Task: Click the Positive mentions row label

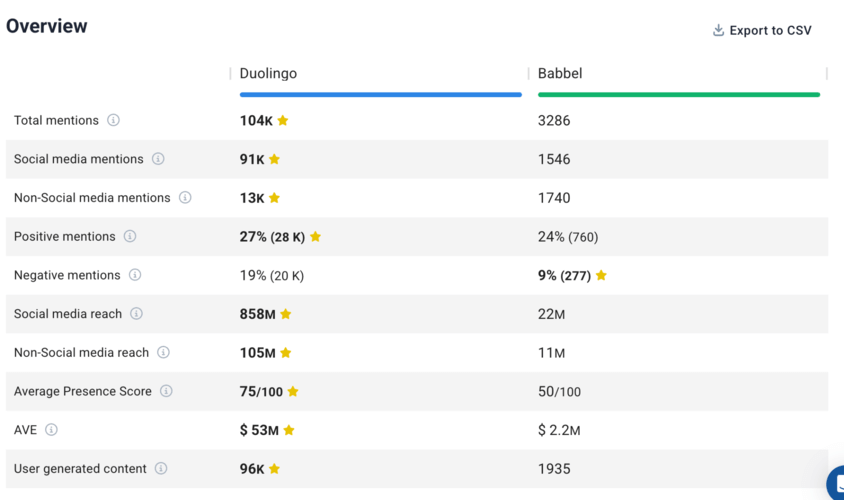Action: [65, 236]
